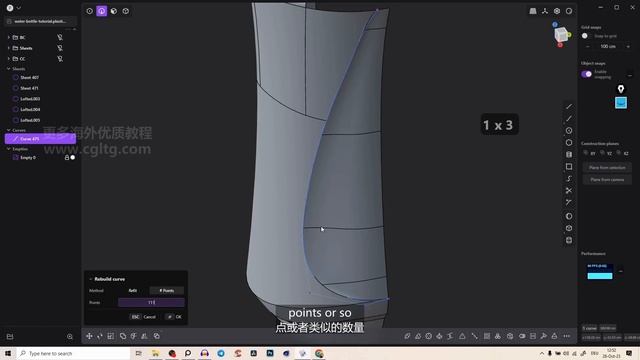Click the circular render mode icon top right

tap(569, 11)
